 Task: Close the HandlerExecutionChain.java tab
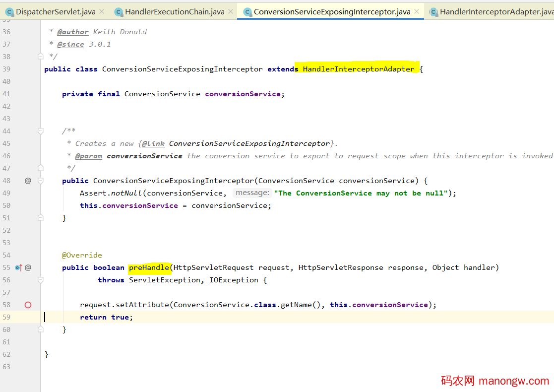(x=231, y=11)
